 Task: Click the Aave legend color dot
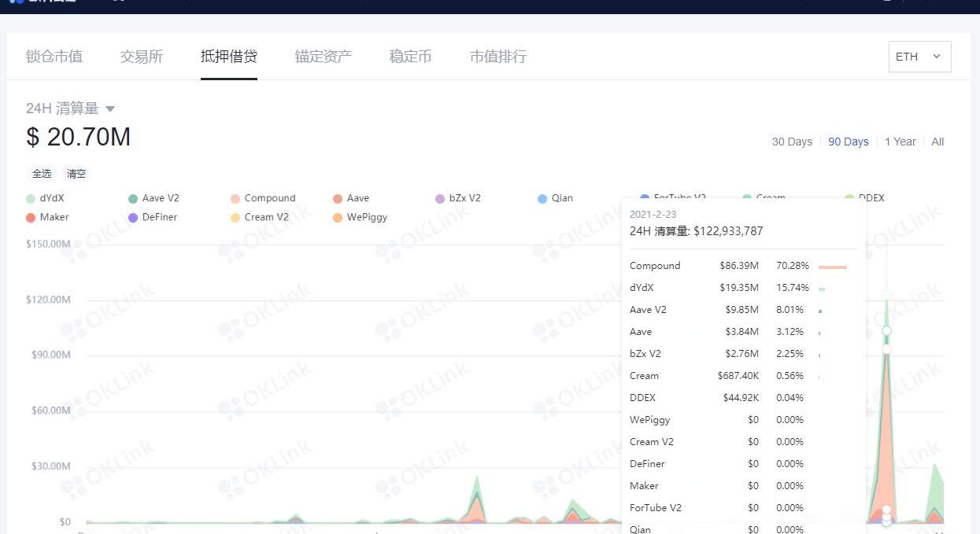338,198
